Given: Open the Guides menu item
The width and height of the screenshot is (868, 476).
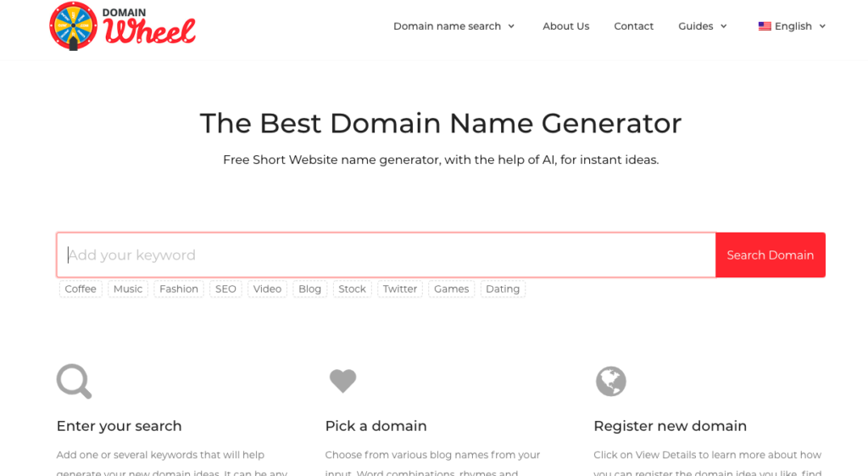Looking at the screenshot, I should (695, 26).
